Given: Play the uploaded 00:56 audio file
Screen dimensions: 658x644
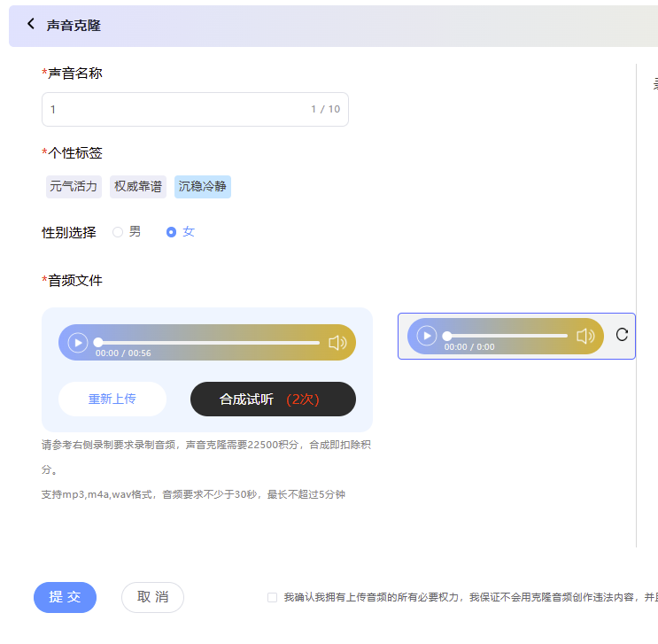Looking at the screenshot, I should [x=78, y=343].
